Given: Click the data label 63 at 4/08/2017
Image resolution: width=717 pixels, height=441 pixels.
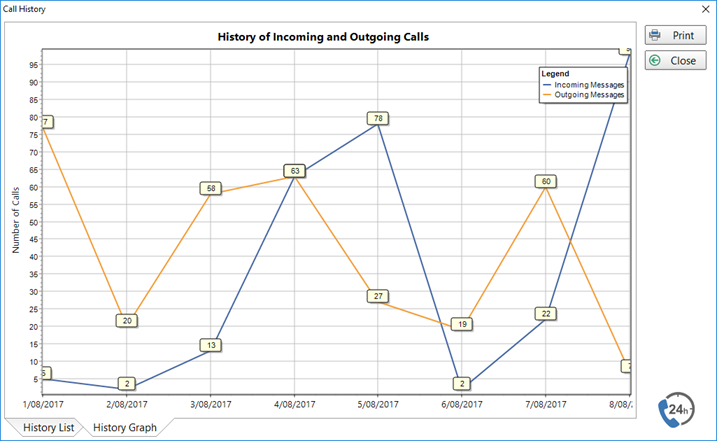Looking at the screenshot, I should pos(294,171).
